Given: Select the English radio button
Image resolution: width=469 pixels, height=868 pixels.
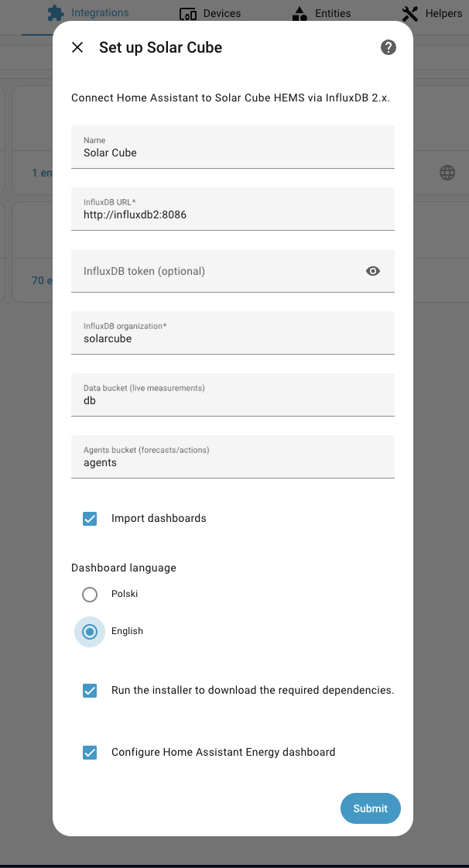Looking at the screenshot, I should pos(90,632).
